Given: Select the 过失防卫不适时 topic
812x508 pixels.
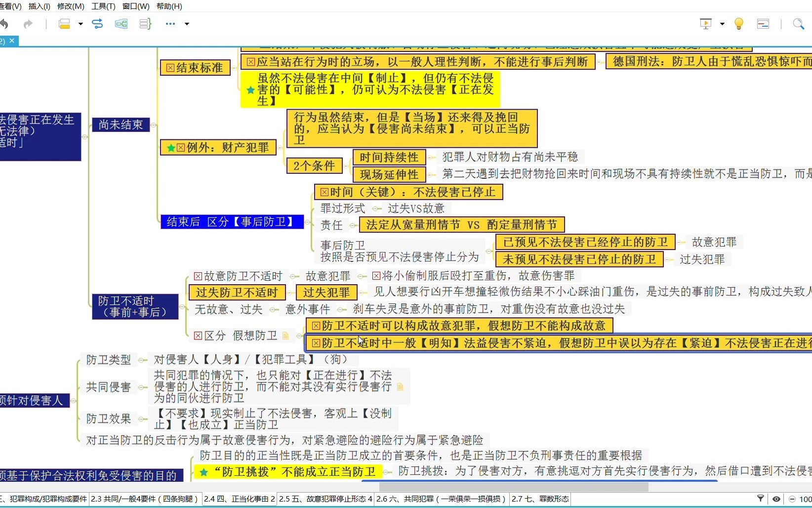Looking at the screenshot, I should coord(237,293).
